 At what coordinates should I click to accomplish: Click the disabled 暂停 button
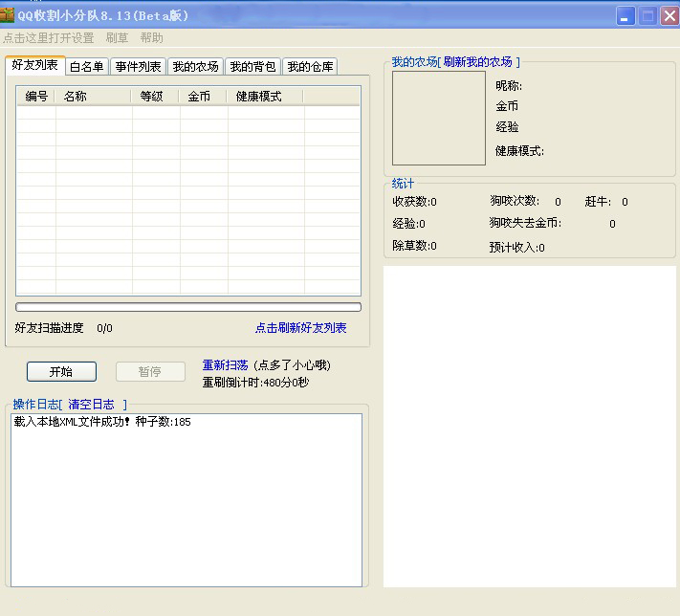click(x=150, y=372)
